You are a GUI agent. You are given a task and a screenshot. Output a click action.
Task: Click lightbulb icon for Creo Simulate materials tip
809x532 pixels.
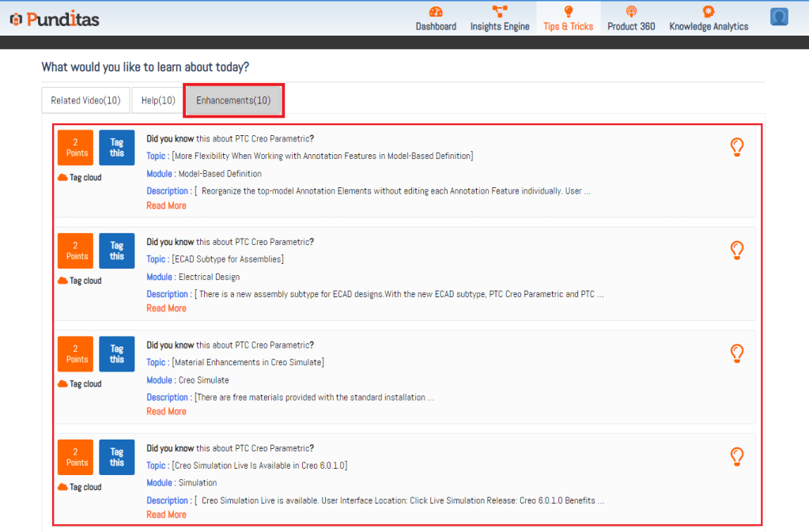click(737, 353)
